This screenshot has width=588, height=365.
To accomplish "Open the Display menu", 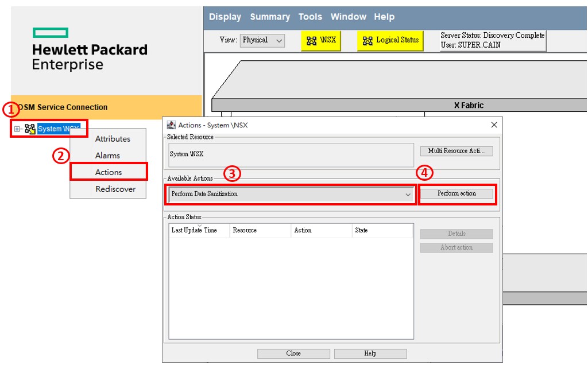I will click(x=225, y=17).
